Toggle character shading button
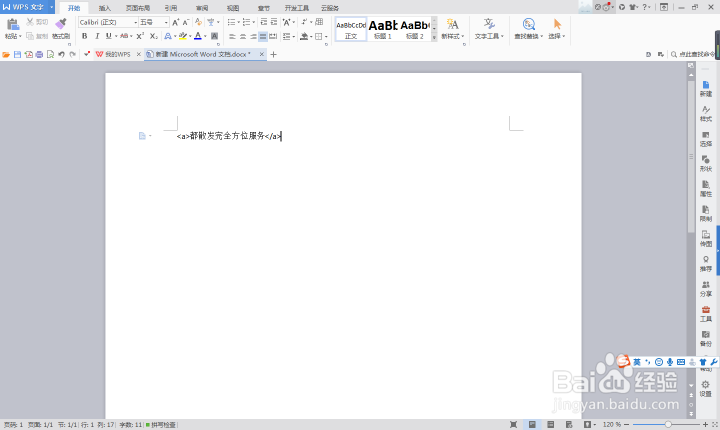Screen dimensions: 720x430 pyautogui.click(x=214, y=36)
